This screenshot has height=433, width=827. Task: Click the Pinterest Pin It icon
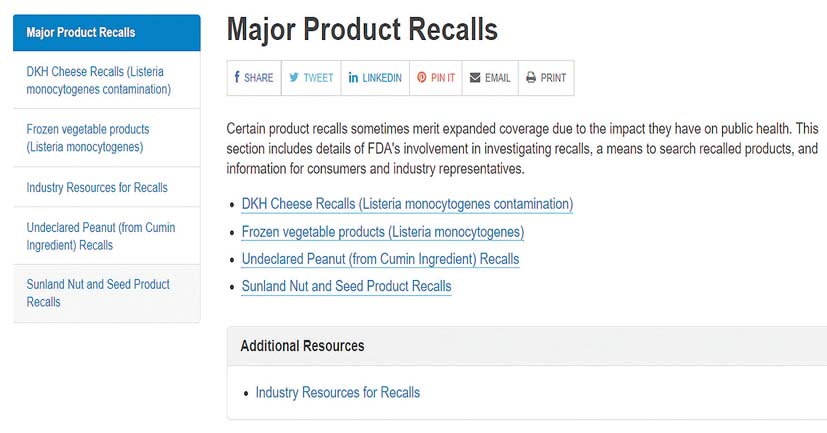422,78
